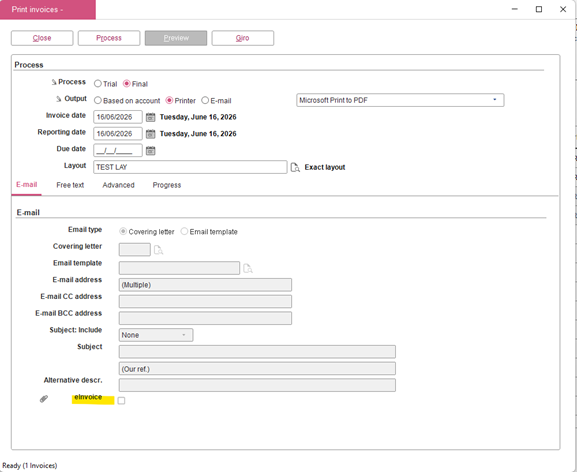577x472 pixels.
Task: Click the Alternative descr. field
Action: tap(257, 385)
